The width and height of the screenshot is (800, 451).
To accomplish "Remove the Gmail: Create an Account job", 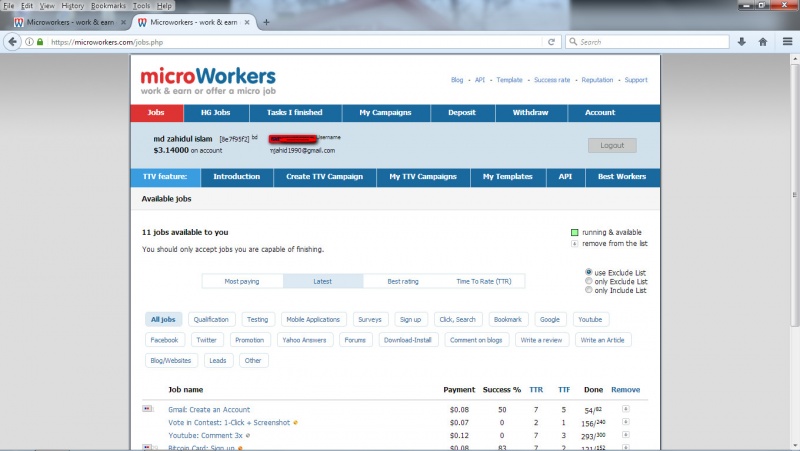I will pos(626,409).
